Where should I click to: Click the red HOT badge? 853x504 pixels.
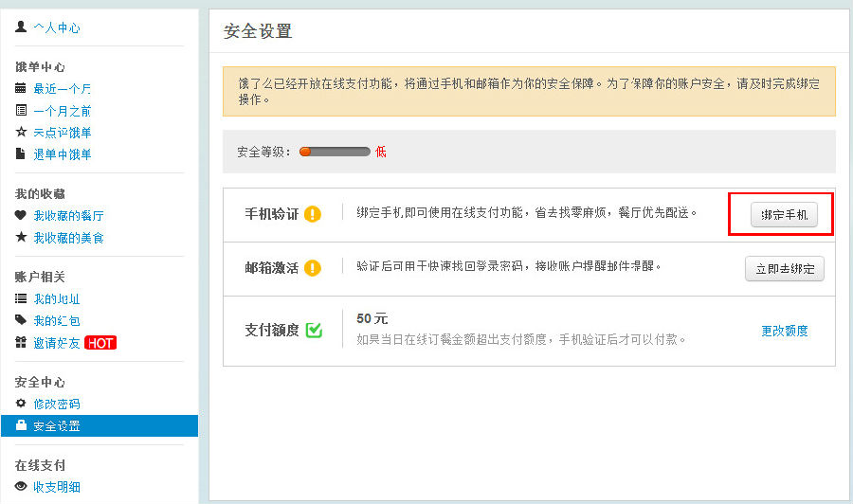[100, 343]
